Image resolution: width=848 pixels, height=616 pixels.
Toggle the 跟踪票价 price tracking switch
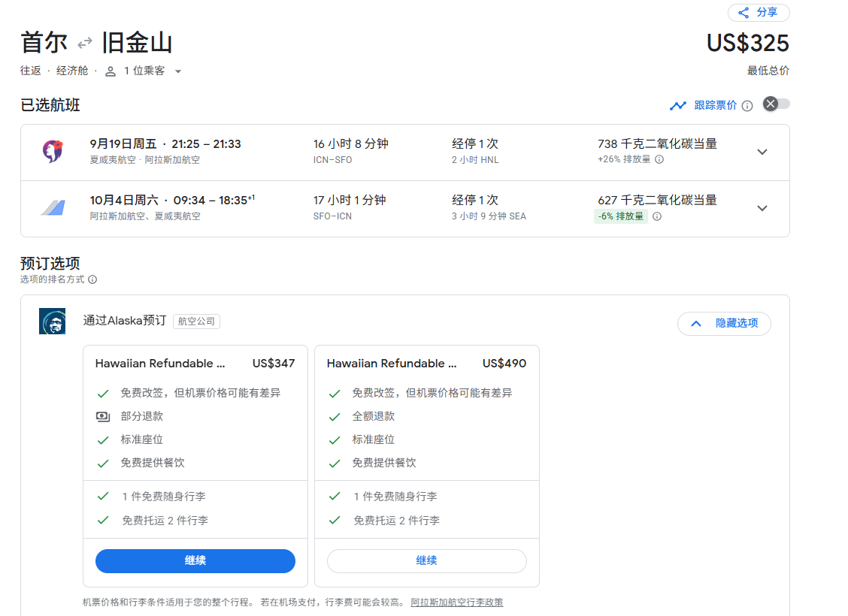tap(776, 104)
